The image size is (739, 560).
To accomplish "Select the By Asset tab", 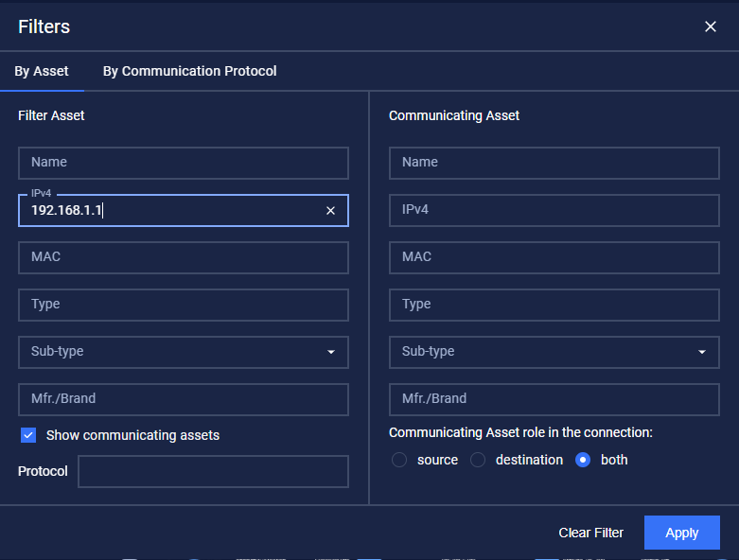I will click(x=42, y=71).
